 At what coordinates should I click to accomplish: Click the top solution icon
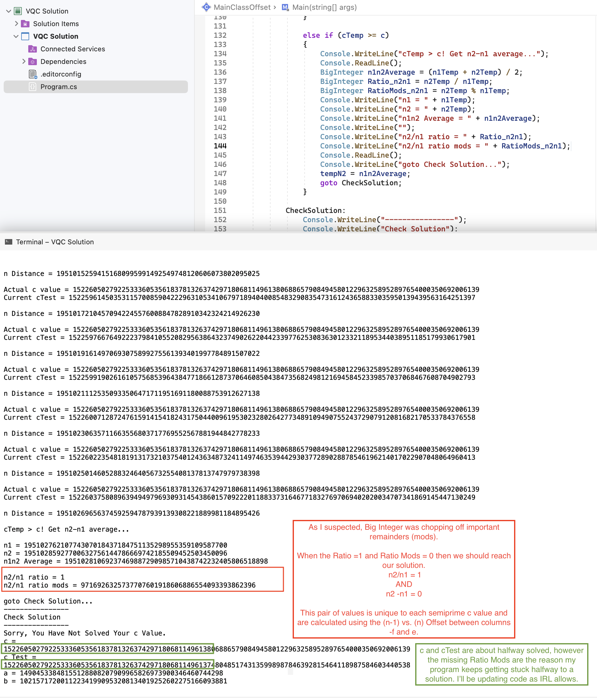(x=18, y=11)
